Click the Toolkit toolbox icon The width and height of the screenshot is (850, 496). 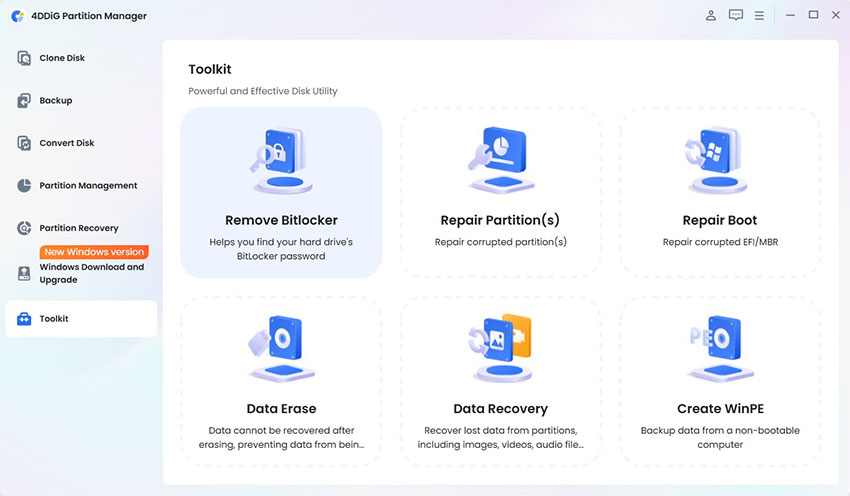pos(24,319)
